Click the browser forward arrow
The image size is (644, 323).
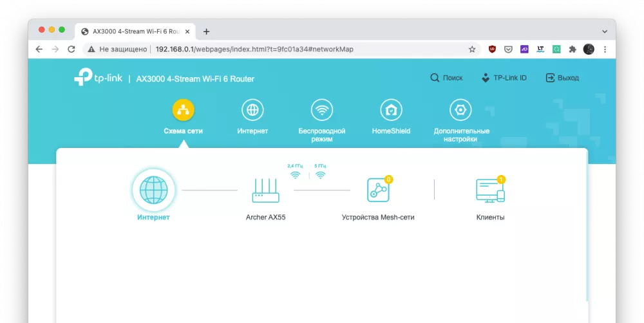[x=55, y=50]
